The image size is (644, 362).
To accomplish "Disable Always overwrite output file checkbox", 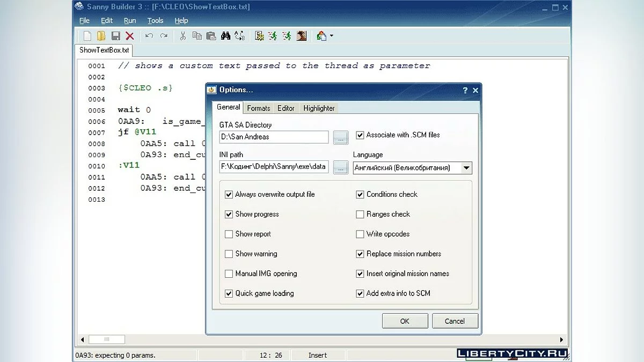I will tap(229, 195).
